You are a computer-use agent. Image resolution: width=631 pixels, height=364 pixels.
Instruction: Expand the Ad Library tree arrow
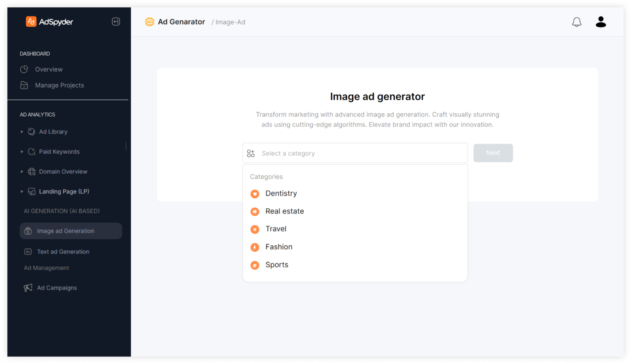[22, 132]
